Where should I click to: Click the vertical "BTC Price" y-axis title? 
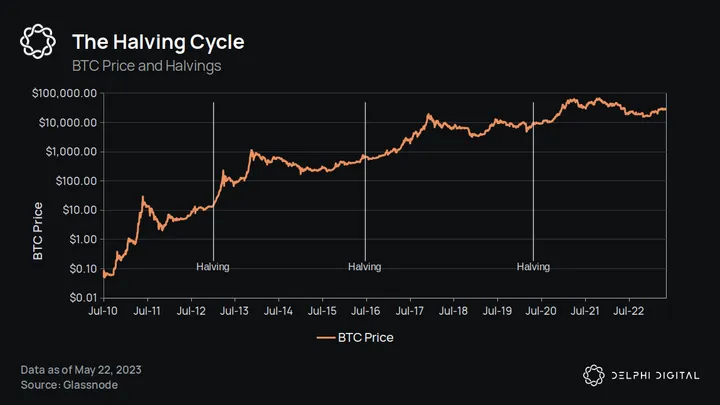(38, 231)
